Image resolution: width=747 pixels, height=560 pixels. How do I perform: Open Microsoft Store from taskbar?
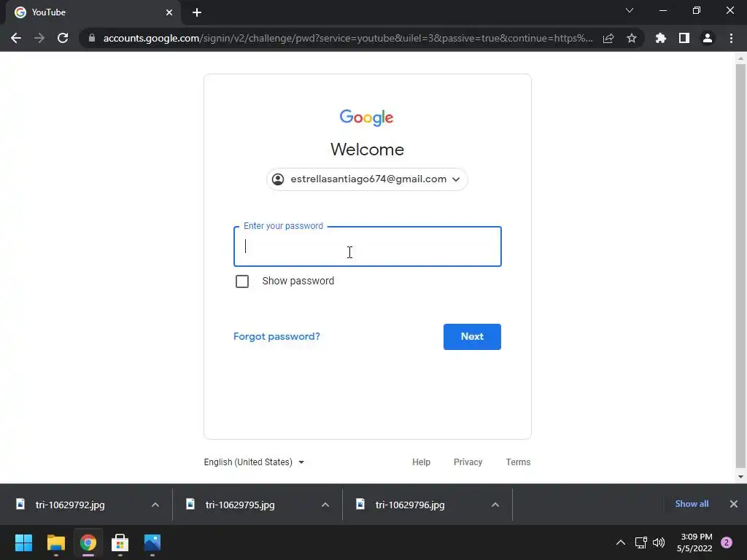[x=120, y=542]
